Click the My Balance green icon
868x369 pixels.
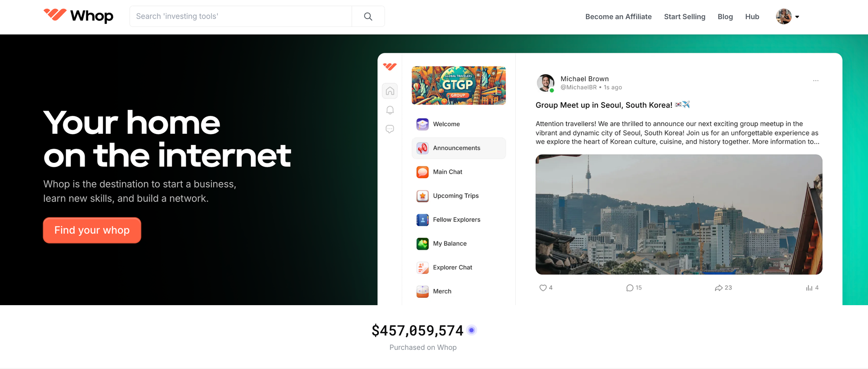pyautogui.click(x=423, y=244)
